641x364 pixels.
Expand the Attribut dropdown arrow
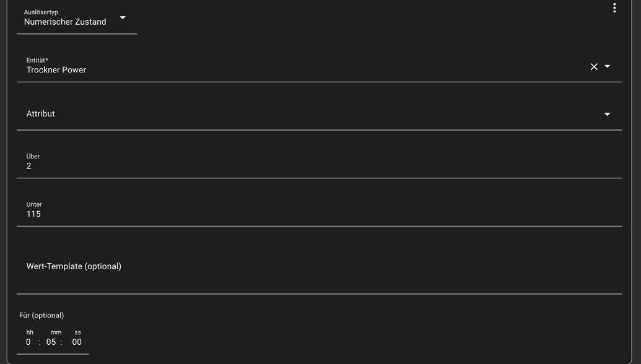(x=607, y=114)
